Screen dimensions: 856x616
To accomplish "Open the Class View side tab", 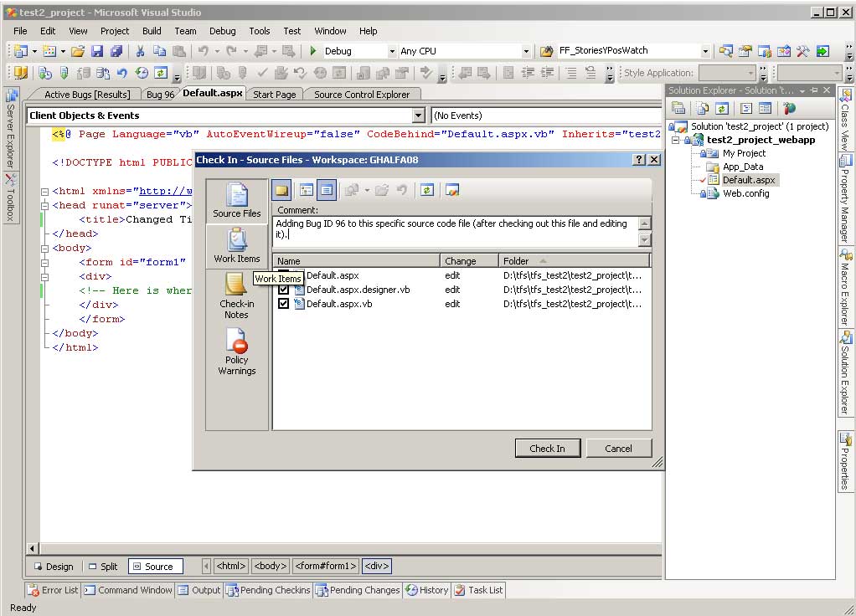I will 845,120.
